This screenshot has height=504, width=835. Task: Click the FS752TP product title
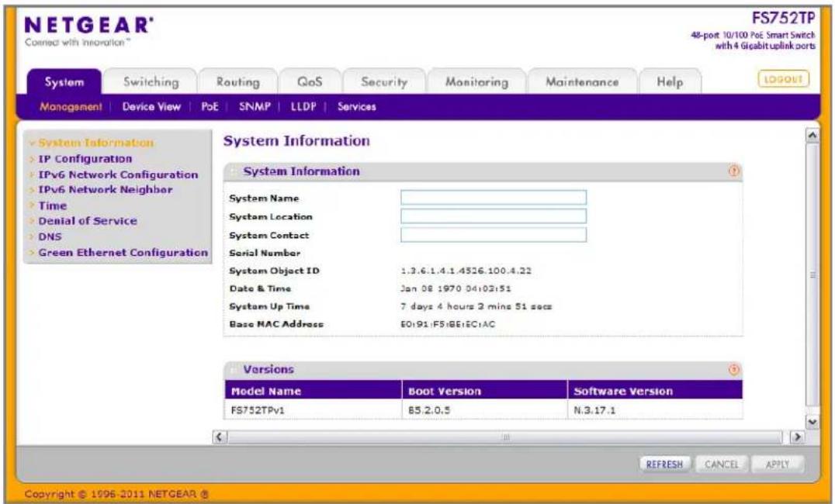tap(783, 18)
